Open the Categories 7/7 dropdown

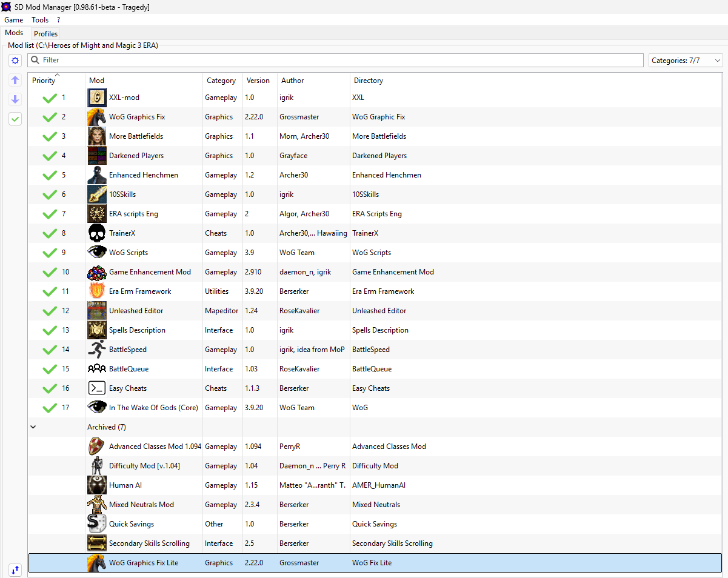pos(685,61)
